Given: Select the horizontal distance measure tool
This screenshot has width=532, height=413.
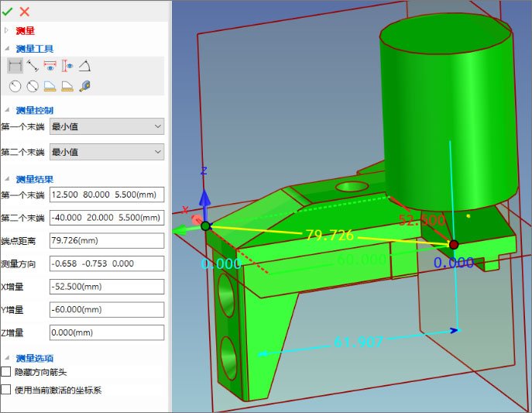Looking at the screenshot, I should coord(15,66).
